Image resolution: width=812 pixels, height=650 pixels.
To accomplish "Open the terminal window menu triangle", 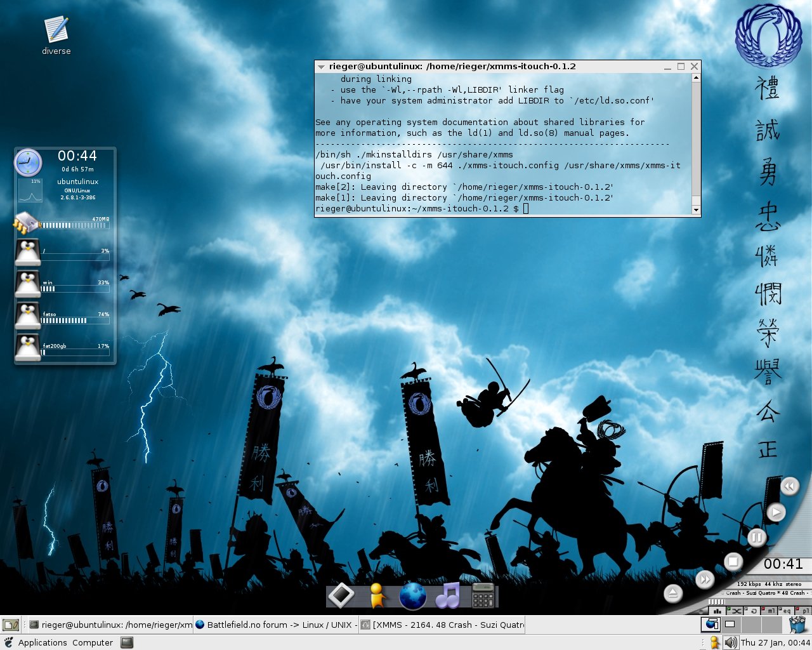I will (321, 67).
